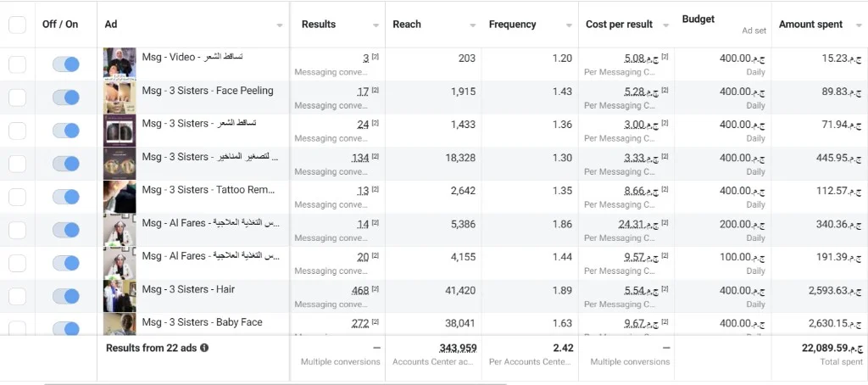Viewport: 868px width, 385px height.
Task: Open Frequency column dropdown arrow
Action: [569, 25]
